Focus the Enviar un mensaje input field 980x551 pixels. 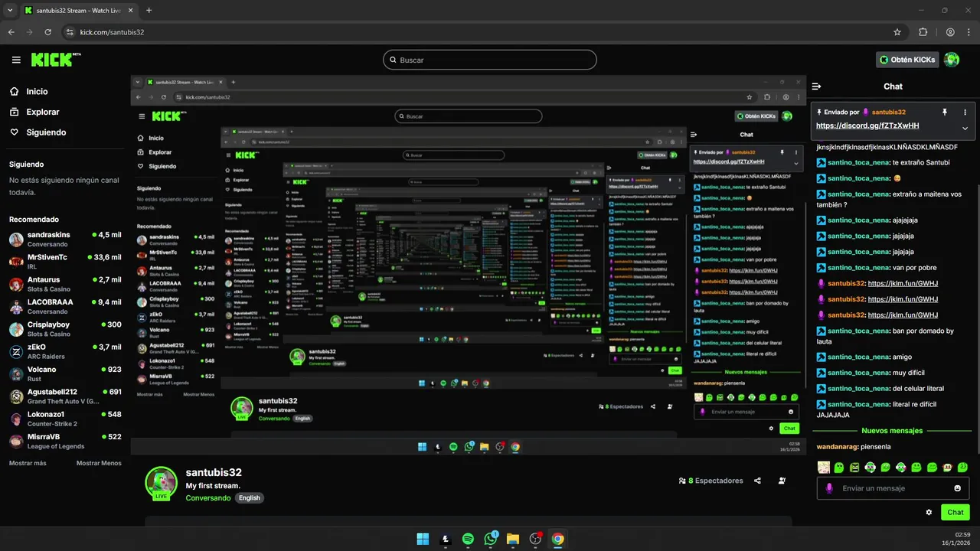tap(893, 488)
